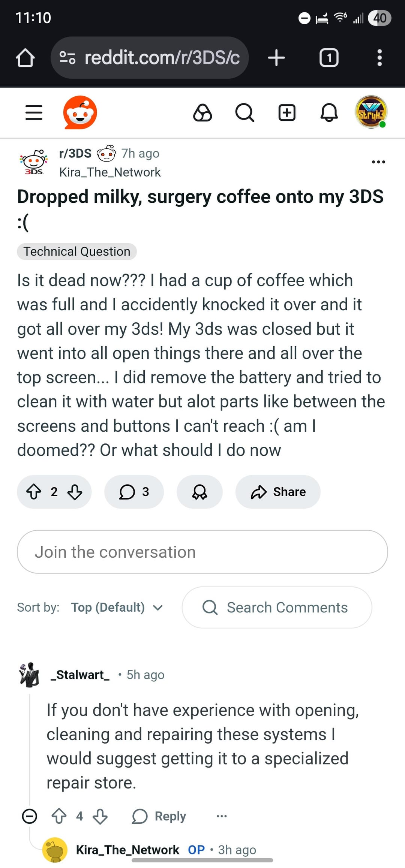Viewport: 405px width, 868px height.
Task: Open the Reddit hamburger menu
Action: [x=34, y=112]
